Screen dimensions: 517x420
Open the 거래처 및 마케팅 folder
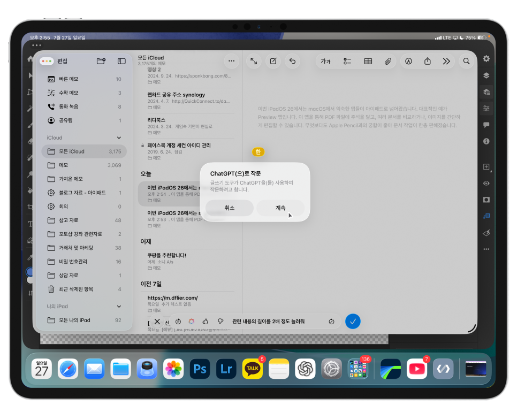pyautogui.click(x=84, y=248)
